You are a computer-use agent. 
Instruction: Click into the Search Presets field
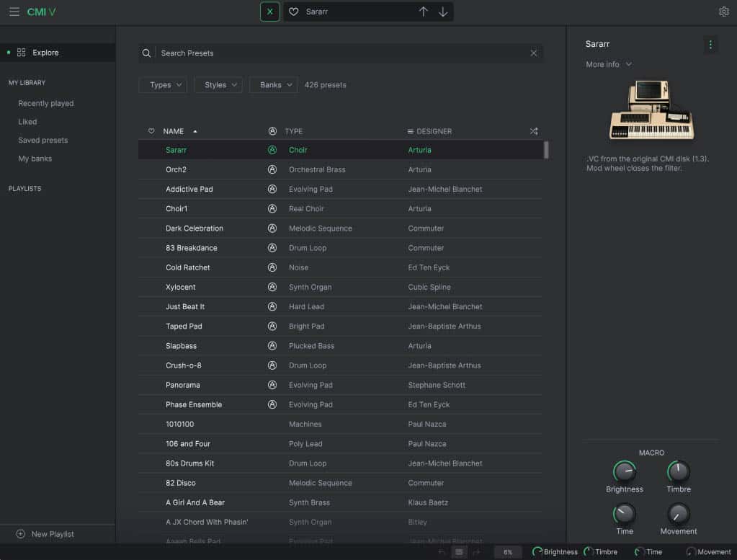[339, 53]
